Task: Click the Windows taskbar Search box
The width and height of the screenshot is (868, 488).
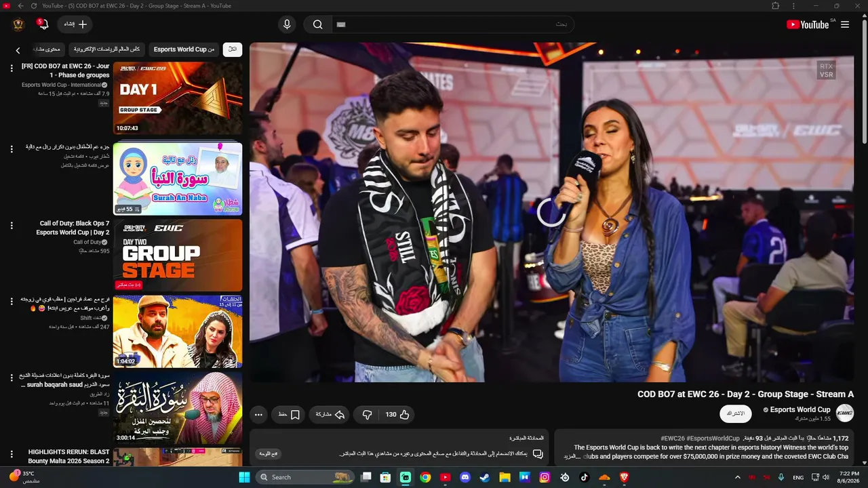Action: coord(306,477)
